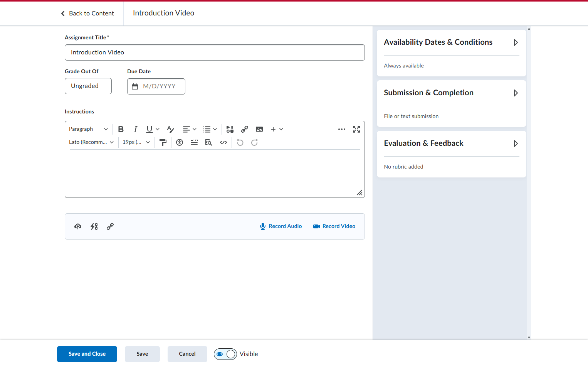Click Save and Close button
588x368 pixels.
click(87, 354)
